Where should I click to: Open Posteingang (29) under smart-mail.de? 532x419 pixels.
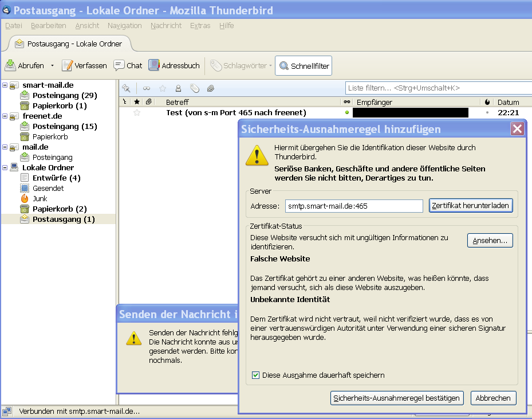[65, 95]
